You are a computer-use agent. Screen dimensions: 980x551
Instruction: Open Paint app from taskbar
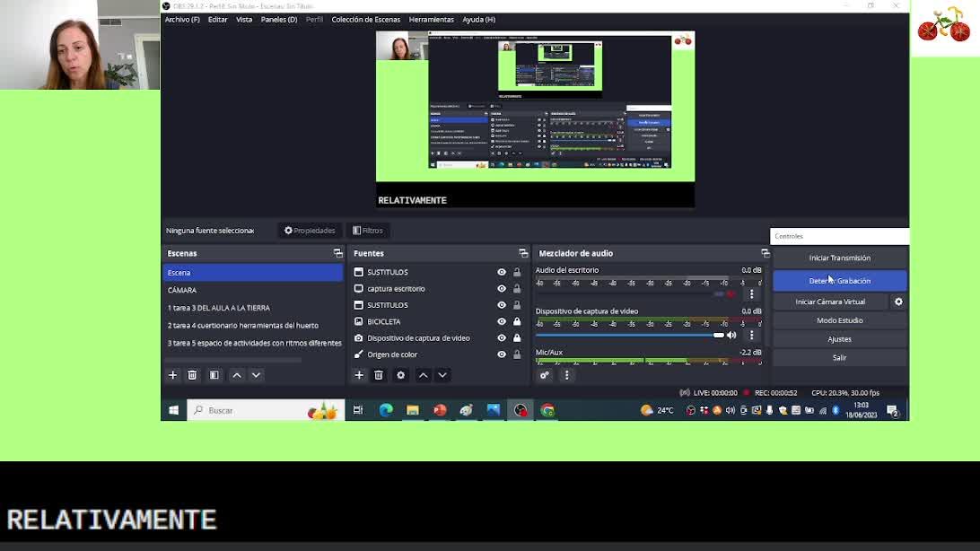tap(467, 410)
